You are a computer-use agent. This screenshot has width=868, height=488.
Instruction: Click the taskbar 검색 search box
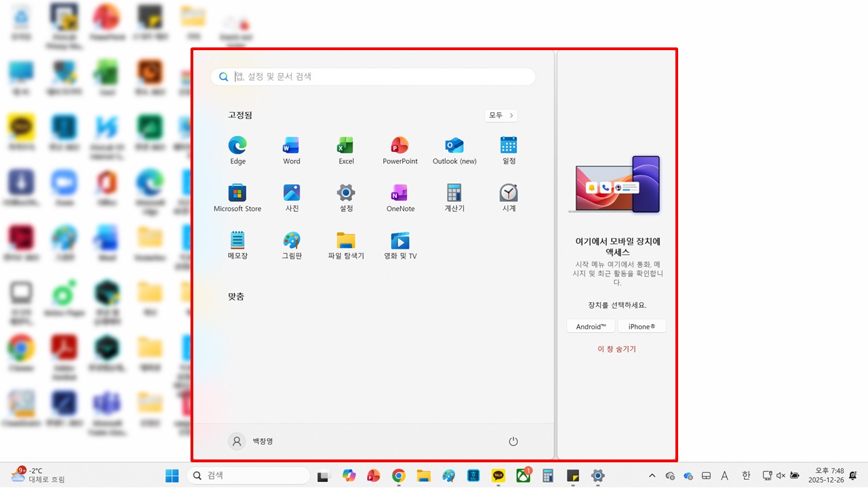[x=248, y=476]
